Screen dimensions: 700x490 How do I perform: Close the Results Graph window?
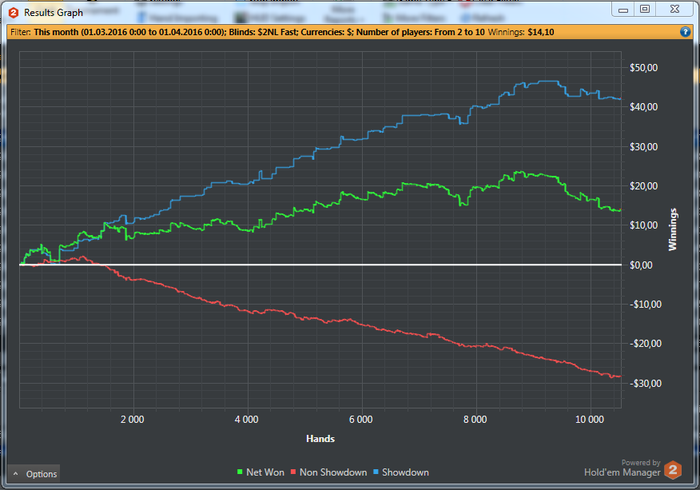[675, 9]
